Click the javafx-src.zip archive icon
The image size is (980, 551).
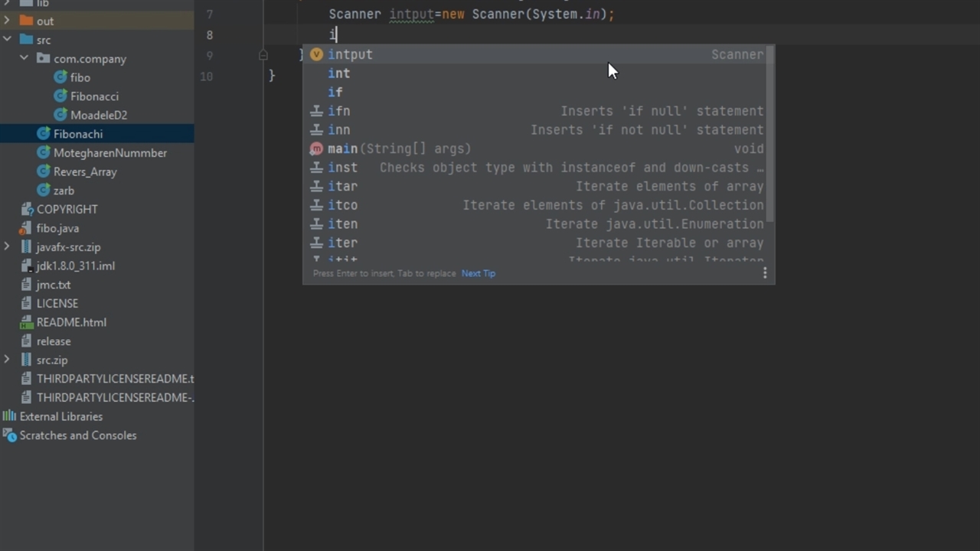[x=27, y=247]
